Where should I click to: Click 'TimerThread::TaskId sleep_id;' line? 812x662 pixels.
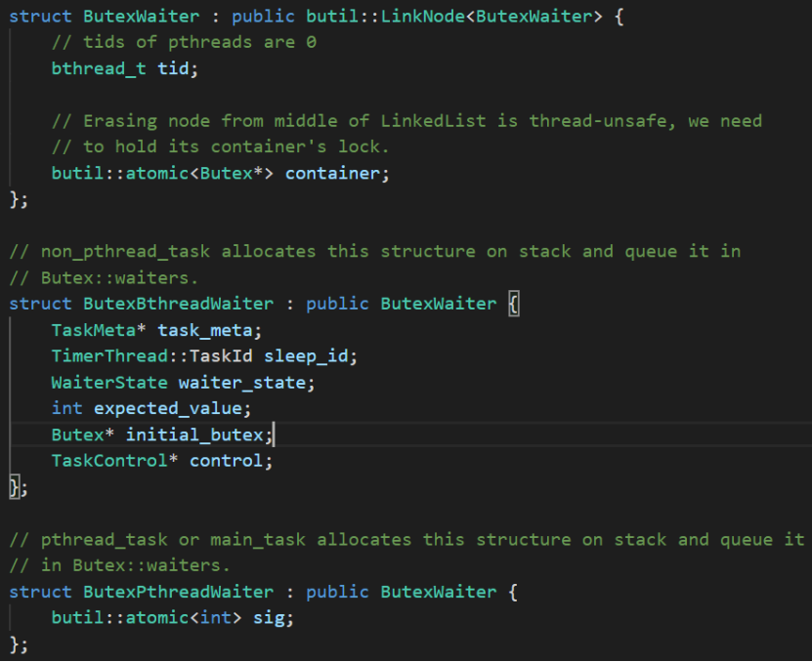[x=204, y=356]
